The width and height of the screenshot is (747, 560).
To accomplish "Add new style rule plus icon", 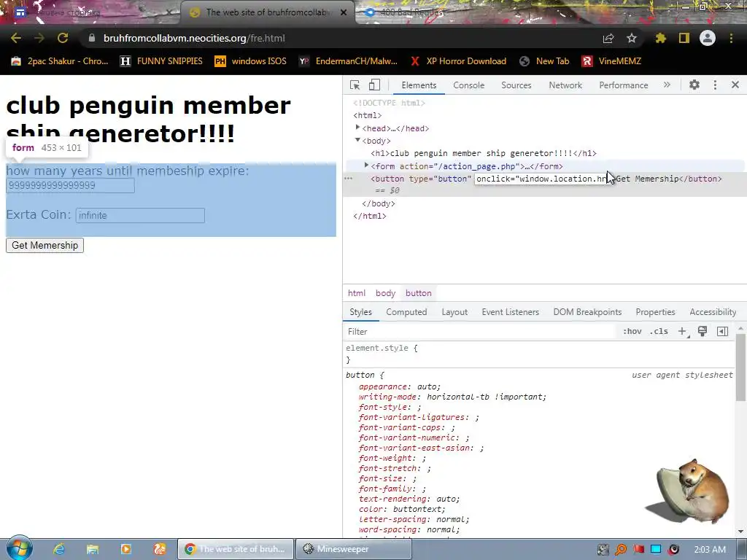I will point(682,332).
